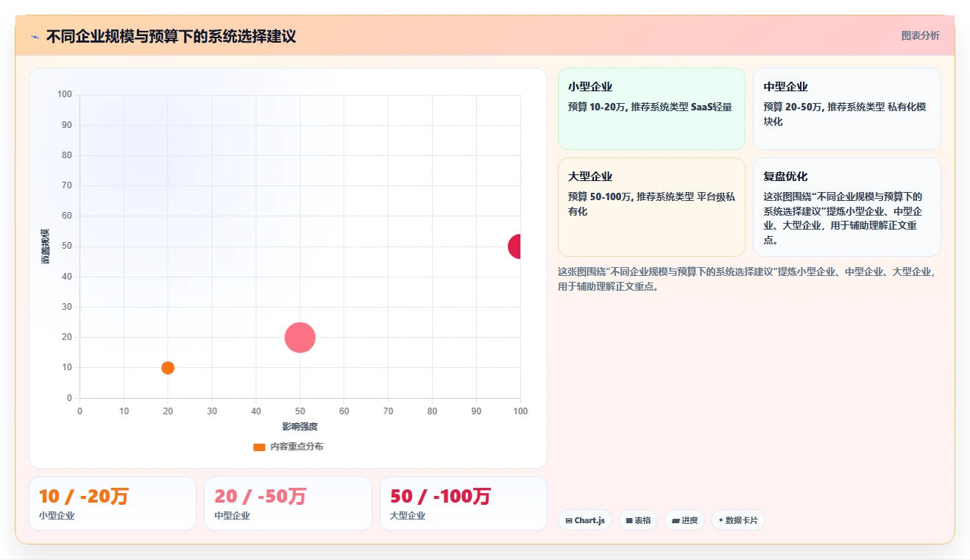Click the lightning icon beside the title

[35, 37]
